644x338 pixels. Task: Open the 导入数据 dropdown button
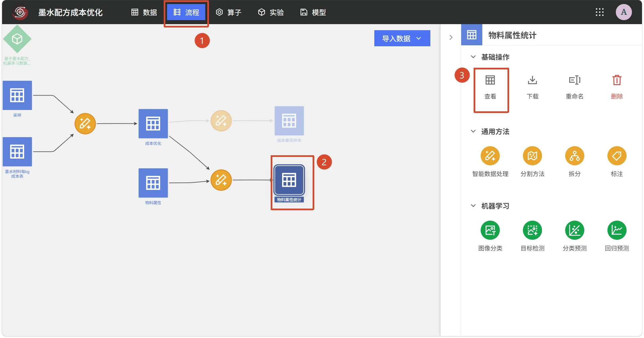click(402, 38)
